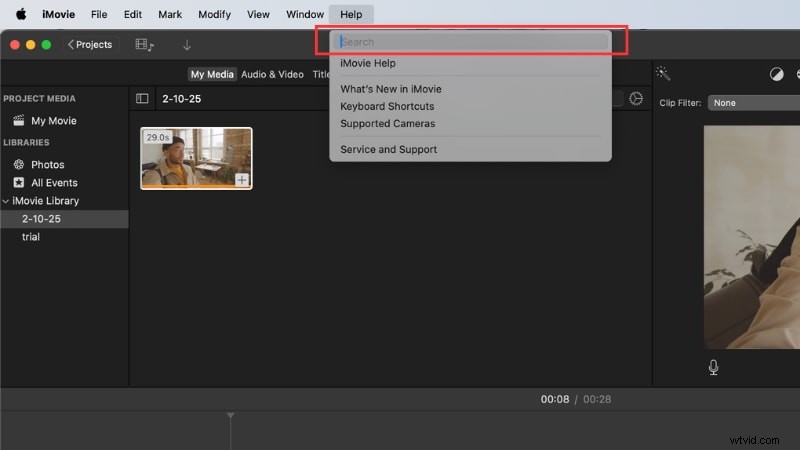Toggle the libraries sidebar icon

point(142,98)
